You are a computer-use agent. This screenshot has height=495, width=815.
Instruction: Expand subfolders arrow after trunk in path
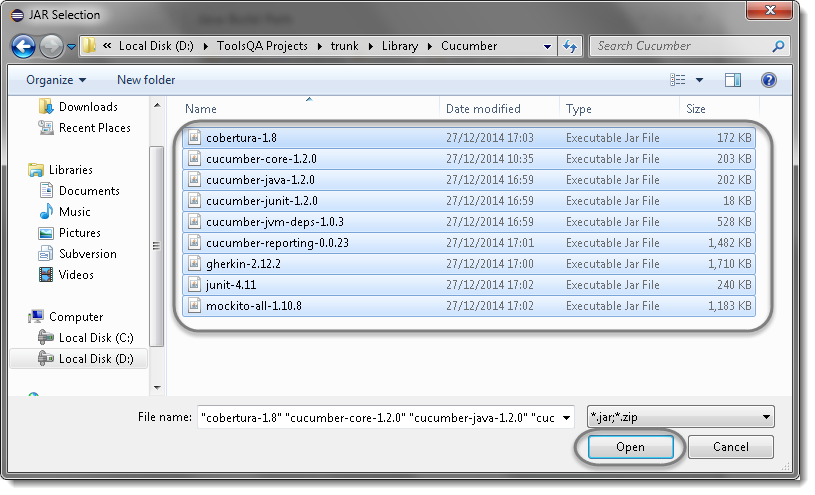click(x=371, y=47)
